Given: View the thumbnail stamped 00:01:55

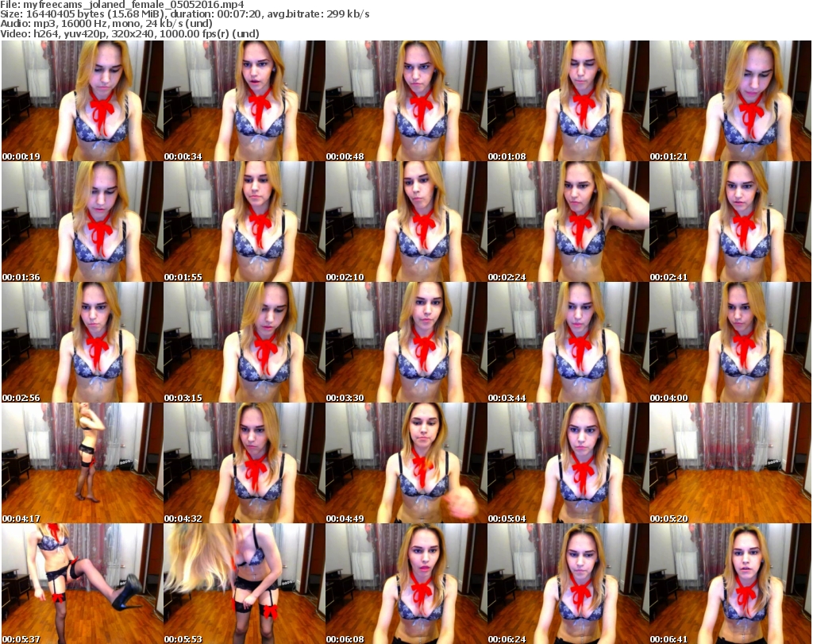Looking at the screenshot, I should tap(245, 222).
